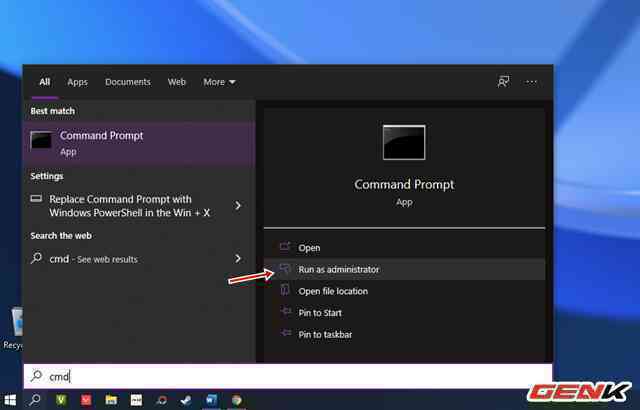Open the red circular taskbar app
Image resolution: width=640 pixels, height=410 pixels.
(162, 400)
